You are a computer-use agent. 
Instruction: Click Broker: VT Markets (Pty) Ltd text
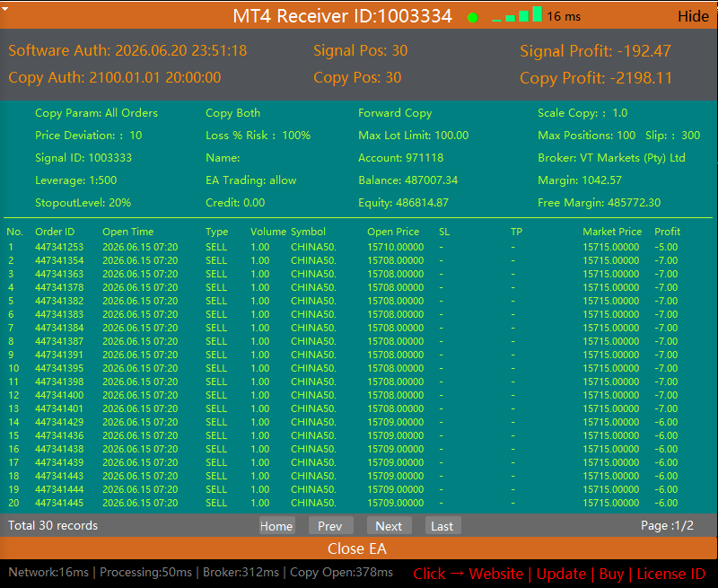pos(611,158)
